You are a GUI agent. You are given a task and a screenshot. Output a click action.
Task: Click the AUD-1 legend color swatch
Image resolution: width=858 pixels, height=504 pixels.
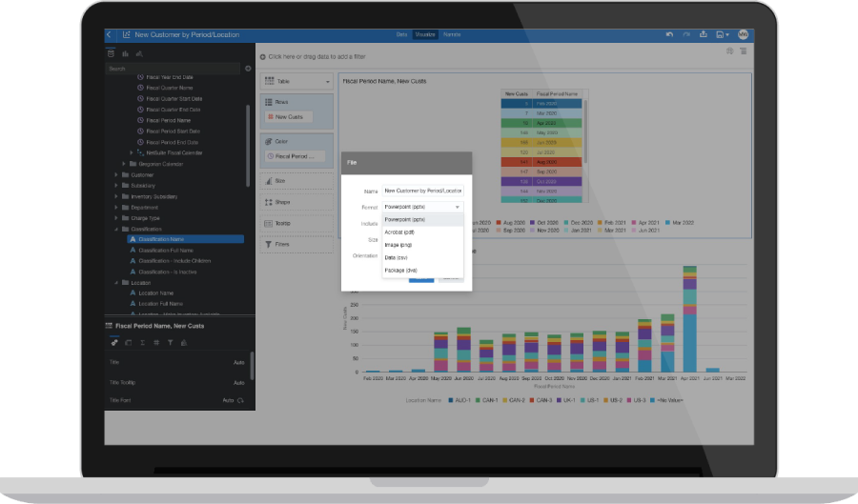(450, 400)
